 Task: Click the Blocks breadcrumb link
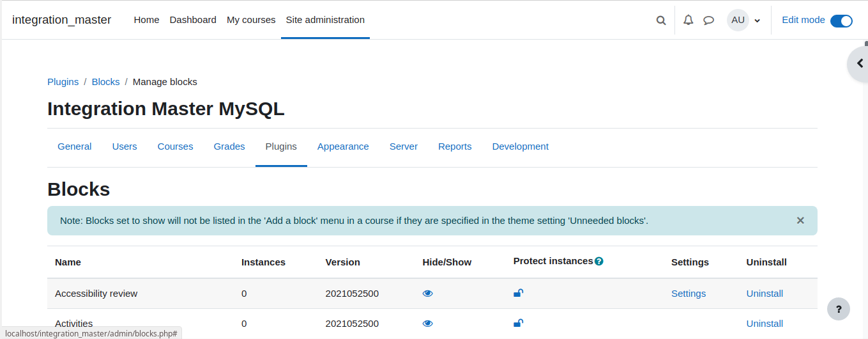106,82
